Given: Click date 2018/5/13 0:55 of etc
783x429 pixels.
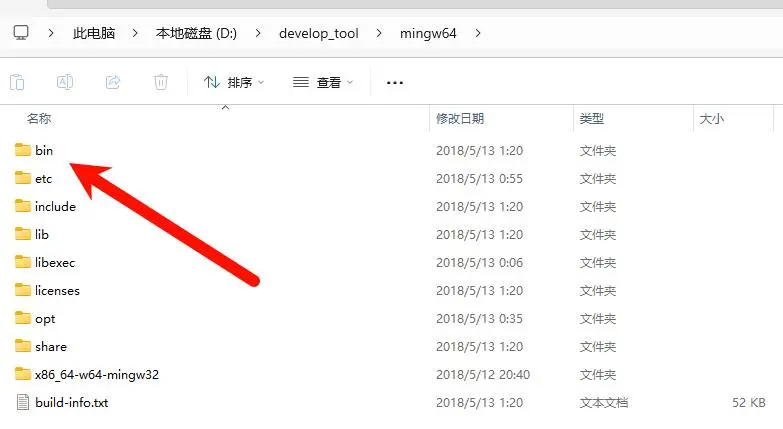Looking at the screenshot, I should tap(479, 179).
